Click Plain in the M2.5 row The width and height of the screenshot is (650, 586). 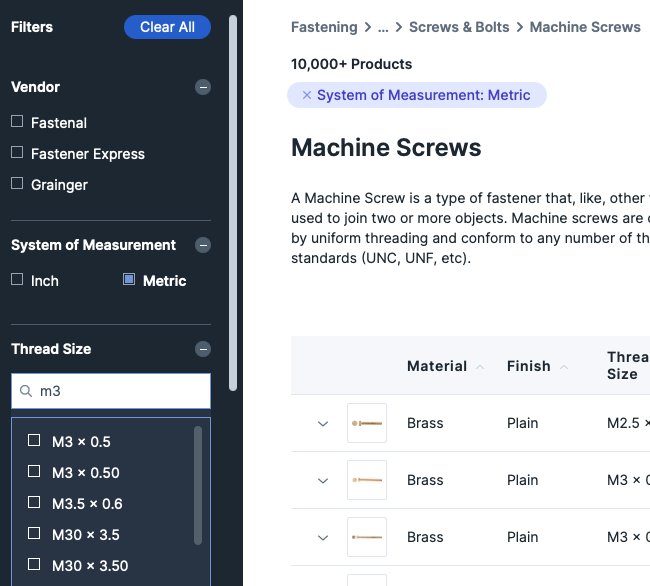click(522, 423)
